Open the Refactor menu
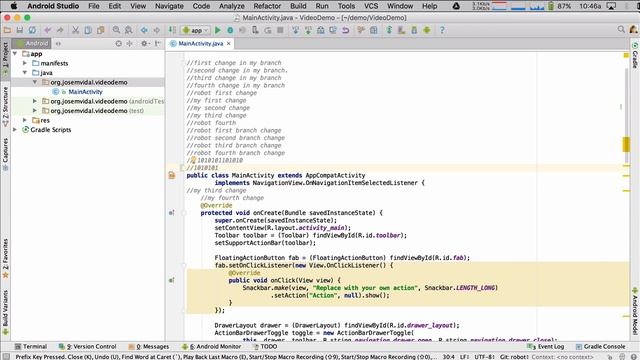This screenshot has width=640, height=360. [x=267, y=6]
